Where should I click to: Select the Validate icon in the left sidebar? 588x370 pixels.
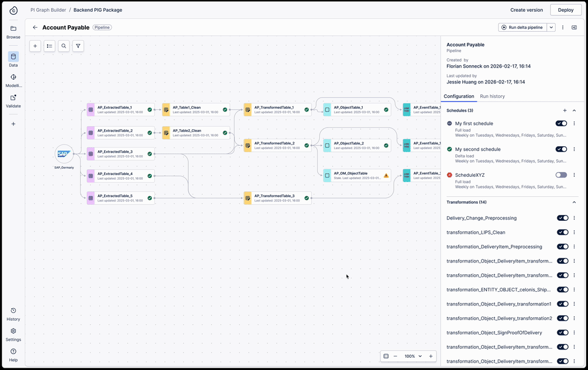(x=13, y=98)
